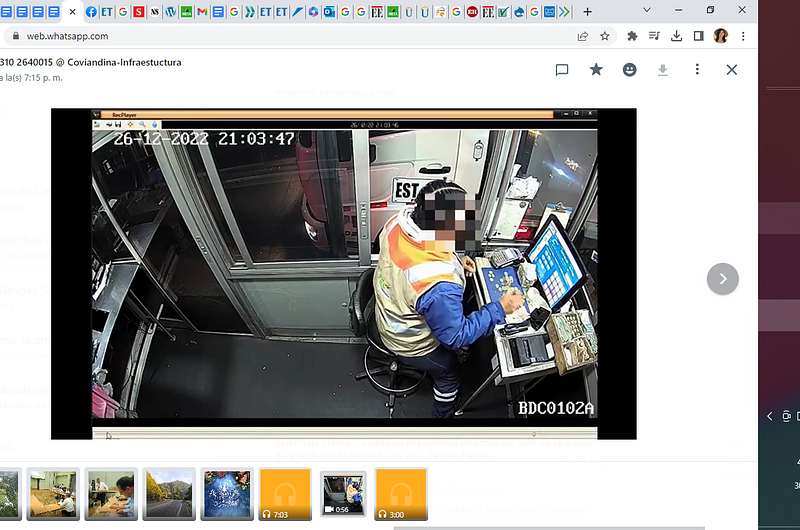This screenshot has height=530, width=800.
Task: Toggle the Chrome side panel
Action: 698,36
